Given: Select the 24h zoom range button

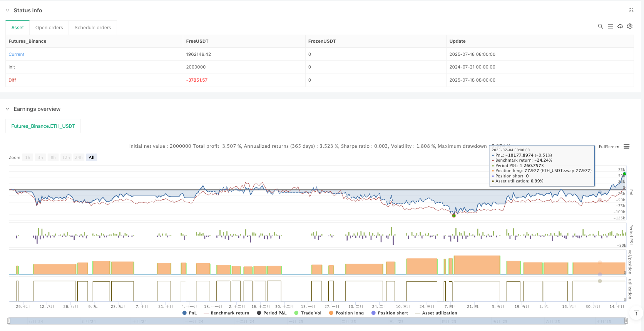Looking at the screenshot, I should tap(79, 157).
